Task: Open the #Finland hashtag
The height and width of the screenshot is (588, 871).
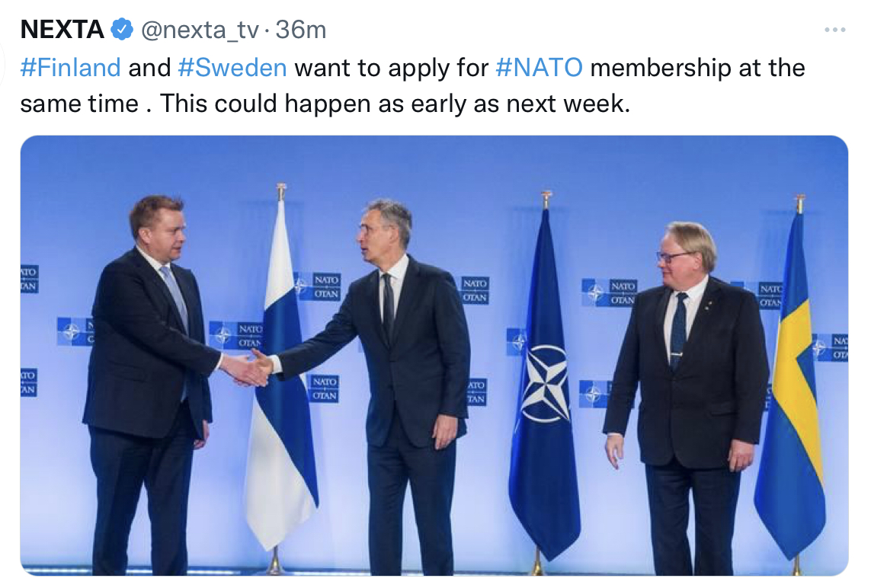Action: click(x=70, y=68)
